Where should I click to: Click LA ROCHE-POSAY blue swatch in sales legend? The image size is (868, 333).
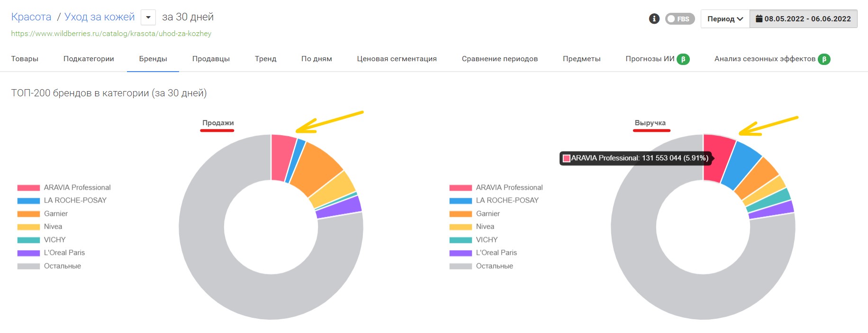[x=28, y=201]
